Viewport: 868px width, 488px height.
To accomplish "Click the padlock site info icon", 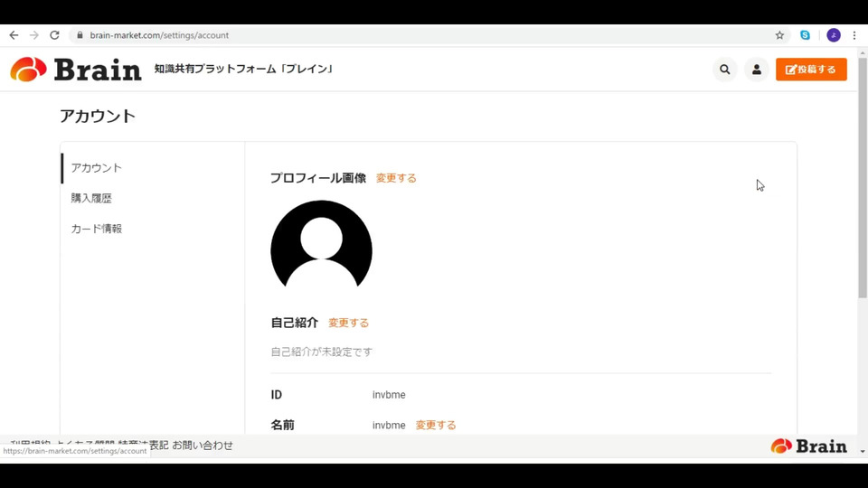I will coord(80,35).
